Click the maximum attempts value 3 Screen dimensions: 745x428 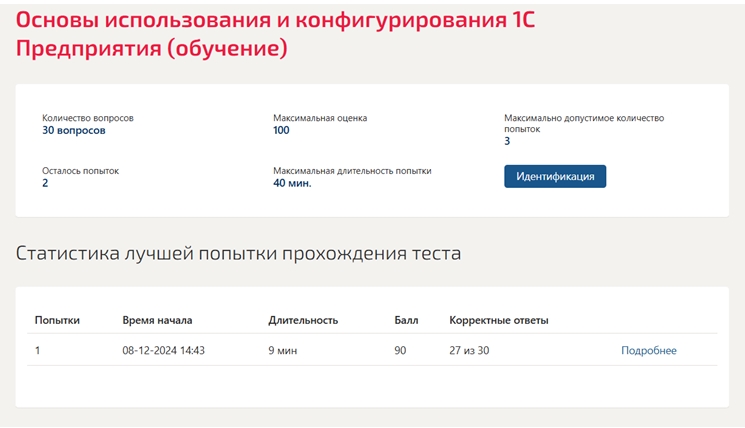pyautogui.click(x=507, y=141)
